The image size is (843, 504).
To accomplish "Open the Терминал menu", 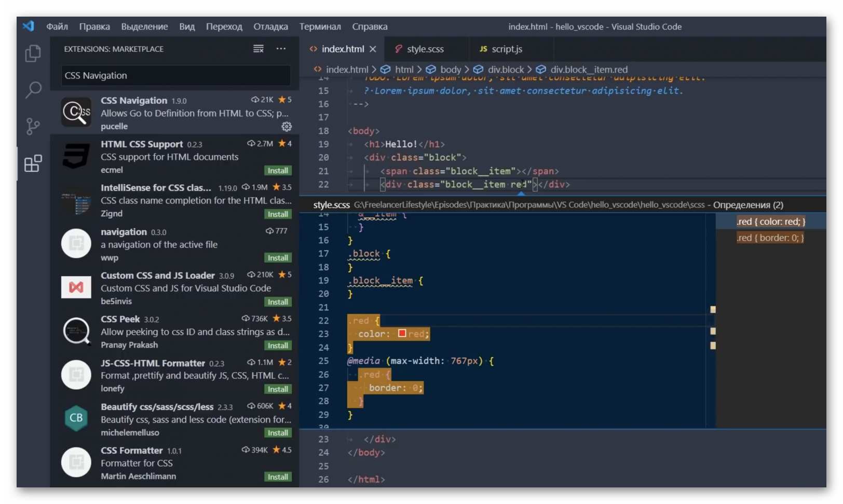I will tap(320, 26).
